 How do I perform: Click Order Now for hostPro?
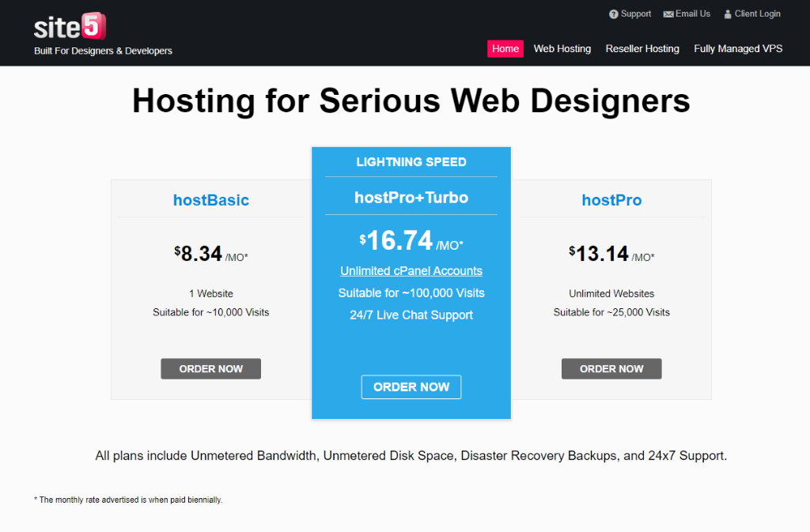coord(611,368)
